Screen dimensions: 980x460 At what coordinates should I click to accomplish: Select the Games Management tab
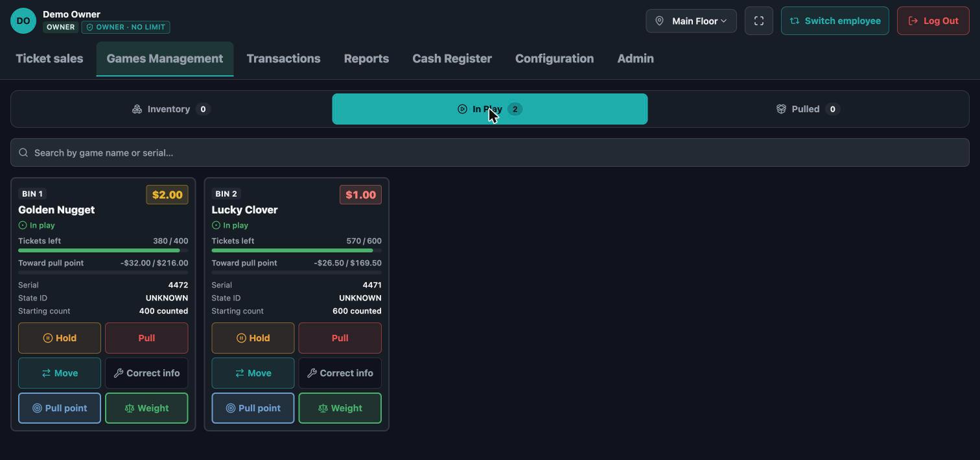click(165, 58)
